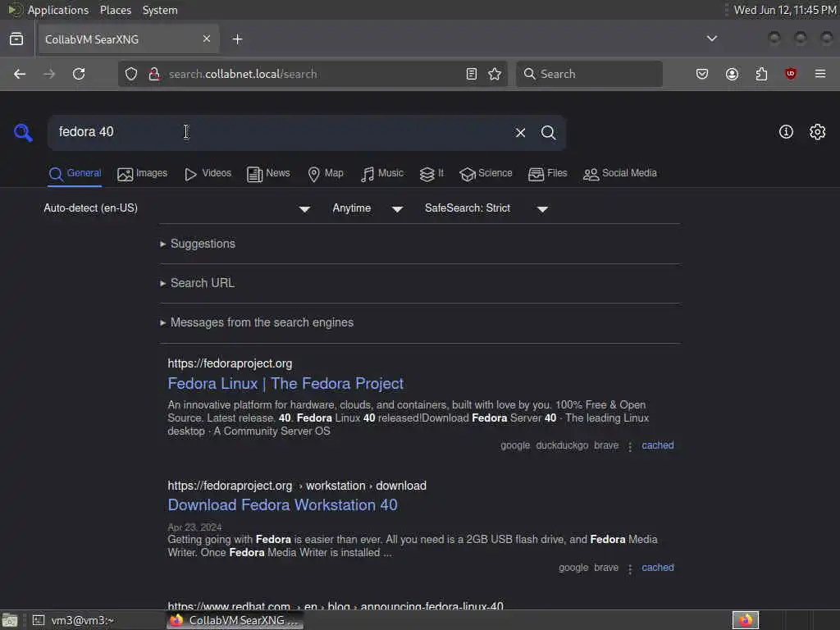Open the extensions puzzle icon

761,74
